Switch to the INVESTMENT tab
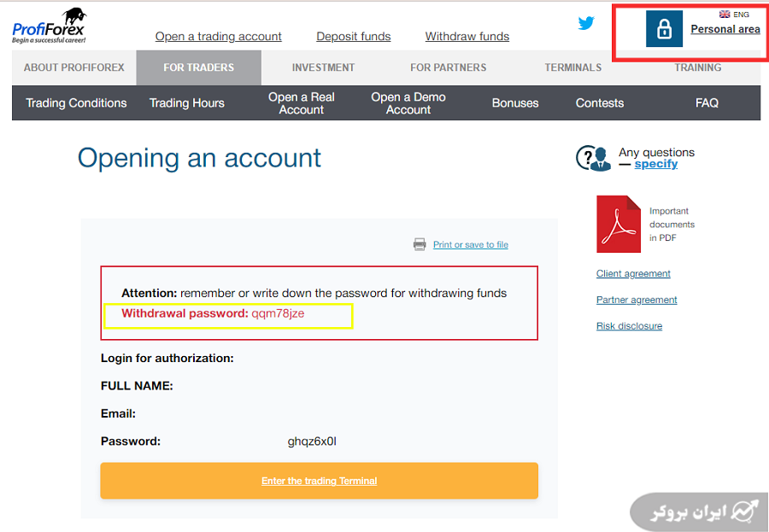 coord(323,67)
